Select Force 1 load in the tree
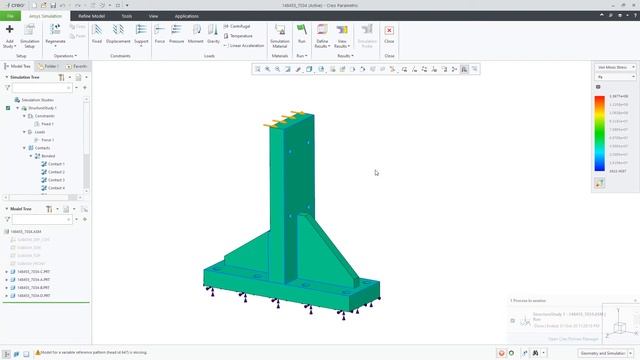The width and height of the screenshot is (640, 360). pyautogui.click(x=44, y=140)
